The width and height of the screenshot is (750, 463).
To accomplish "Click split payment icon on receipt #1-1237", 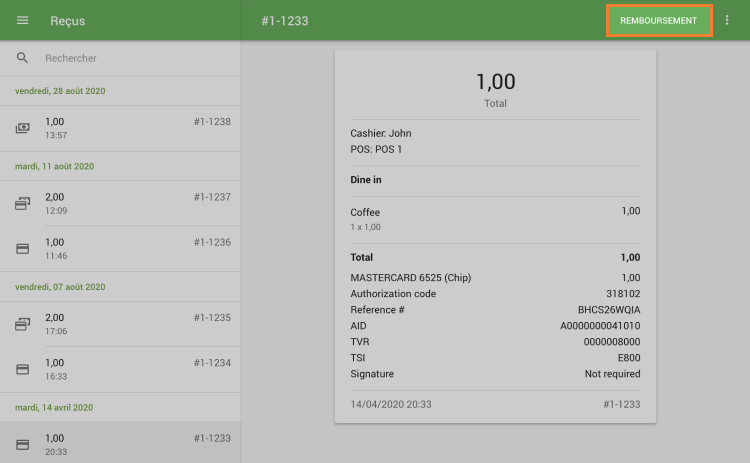I will 23,204.
